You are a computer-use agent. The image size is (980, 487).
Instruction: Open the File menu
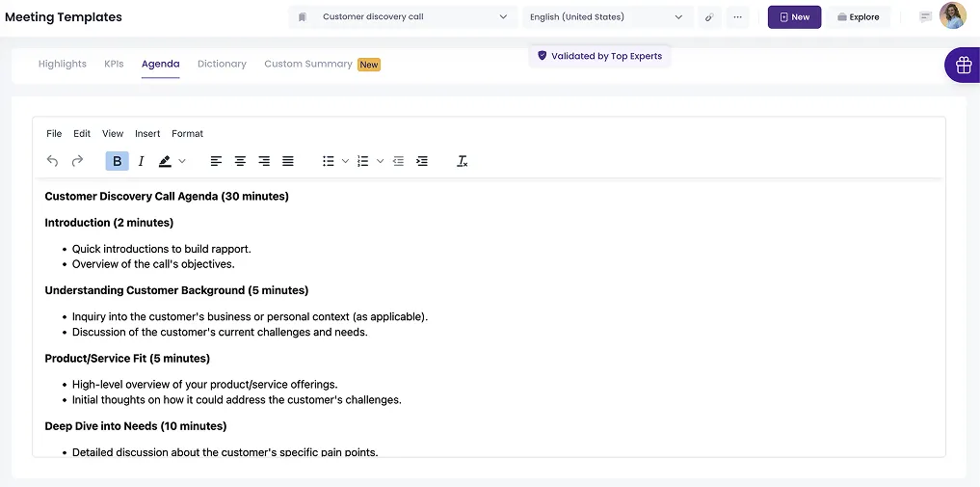(54, 134)
